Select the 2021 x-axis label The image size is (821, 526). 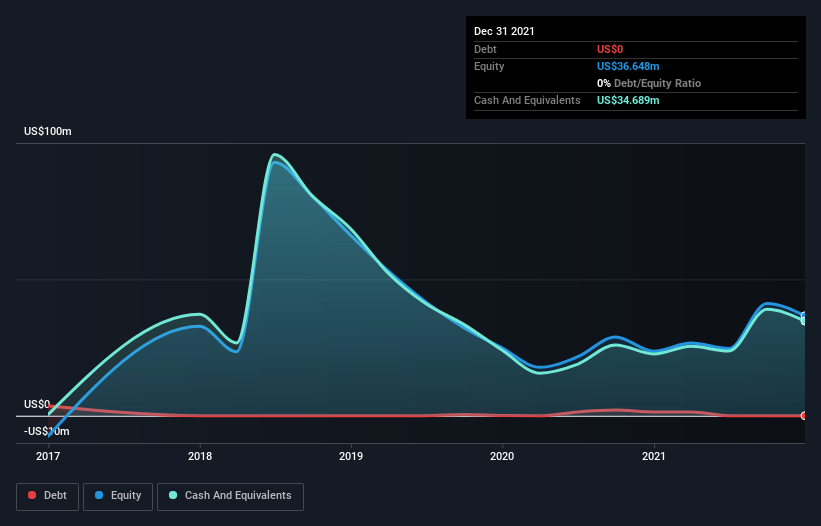(653, 456)
